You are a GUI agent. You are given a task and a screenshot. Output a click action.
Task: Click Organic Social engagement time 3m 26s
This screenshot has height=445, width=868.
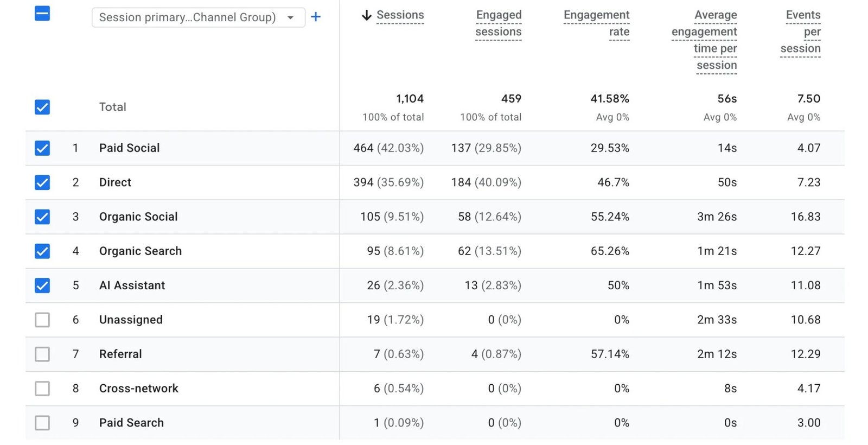point(717,217)
